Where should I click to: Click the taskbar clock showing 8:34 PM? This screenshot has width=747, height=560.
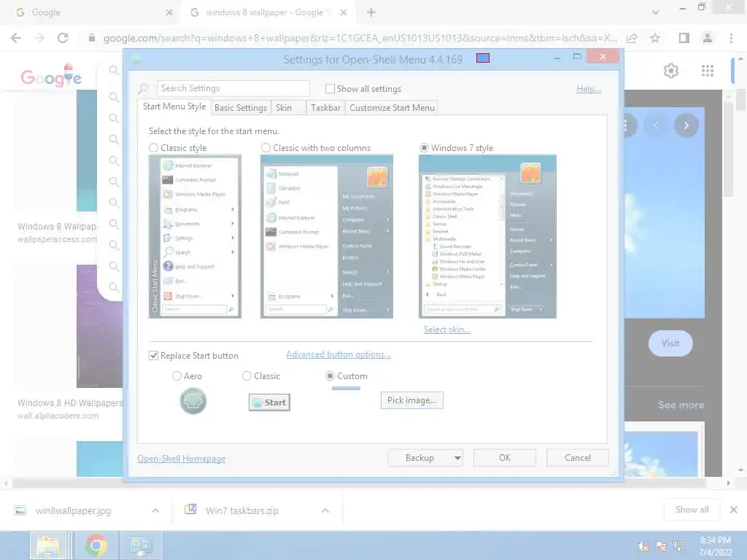(715, 546)
